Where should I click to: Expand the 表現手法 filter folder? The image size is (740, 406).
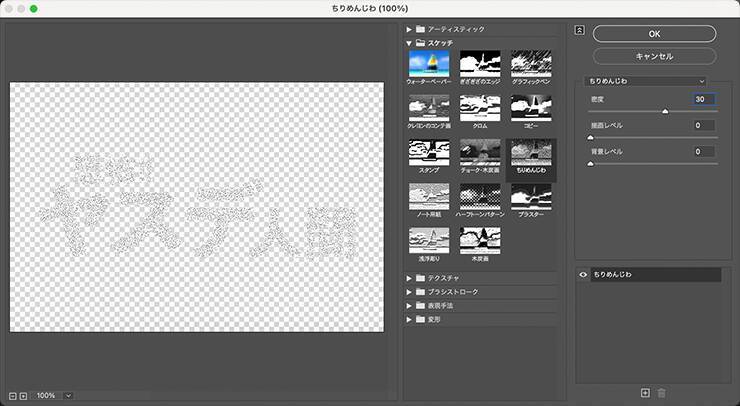click(x=409, y=305)
